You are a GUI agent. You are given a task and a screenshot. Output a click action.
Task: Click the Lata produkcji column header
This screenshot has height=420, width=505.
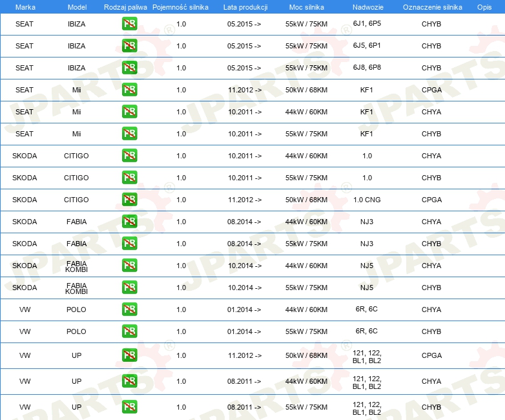[245, 7]
